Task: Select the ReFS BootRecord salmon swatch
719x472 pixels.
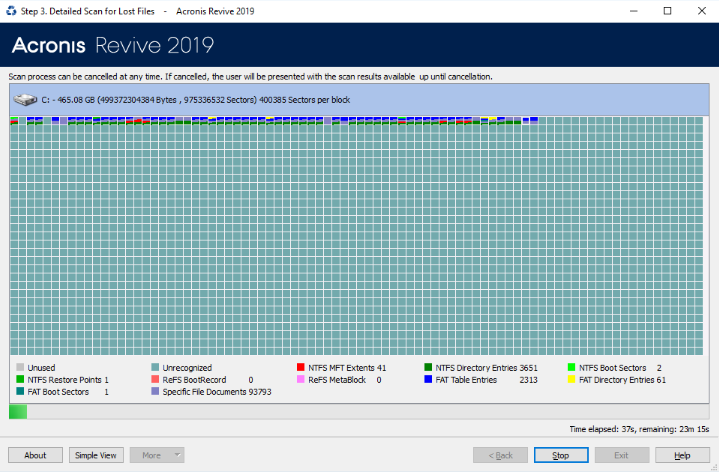Action: coord(155,379)
